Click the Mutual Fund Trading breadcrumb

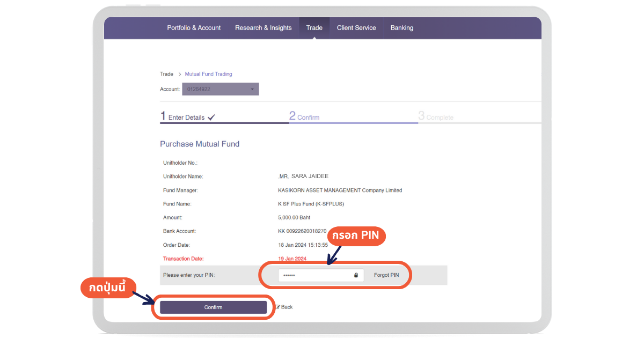click(x=208, y=74)
